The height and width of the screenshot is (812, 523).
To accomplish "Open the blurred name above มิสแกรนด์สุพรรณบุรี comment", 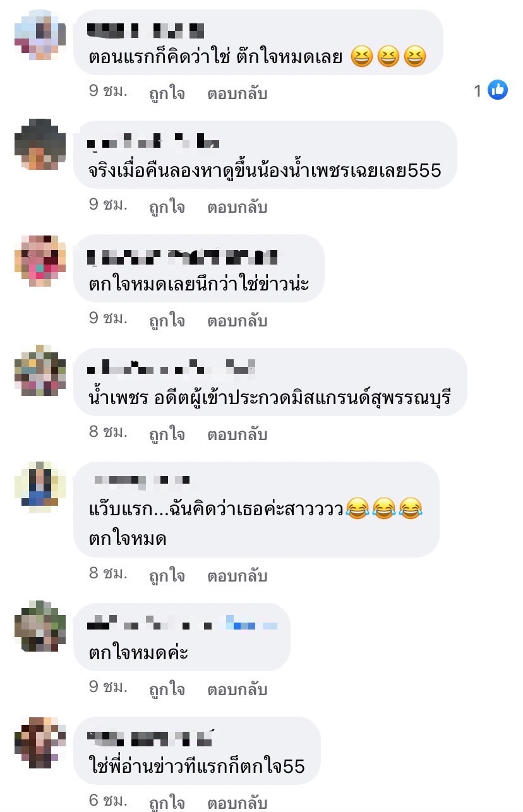I will (171, 366).
